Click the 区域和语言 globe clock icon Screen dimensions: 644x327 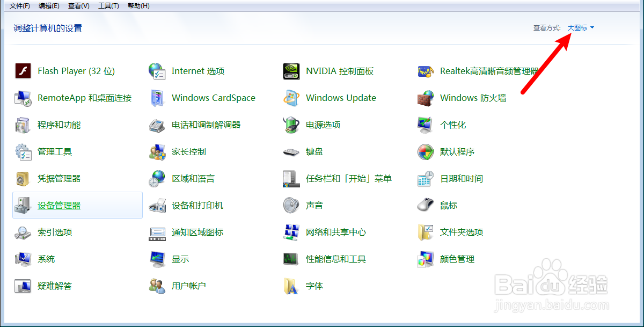[x=157, y=178]
